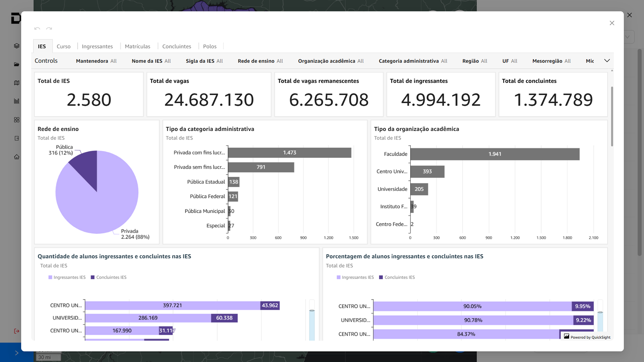The image size is (644, 362).
Task: Open the folder icon in the sidebar
Action: (x=17, y=64)
